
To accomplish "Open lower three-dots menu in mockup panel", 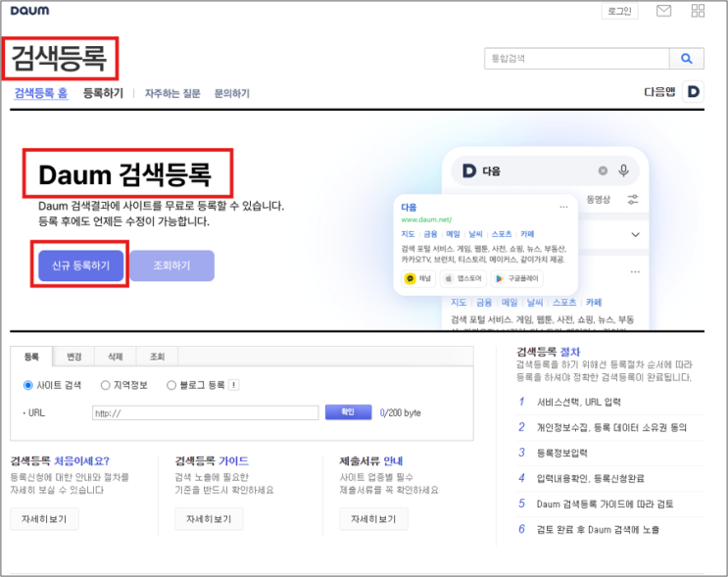I will coord(635,271).
